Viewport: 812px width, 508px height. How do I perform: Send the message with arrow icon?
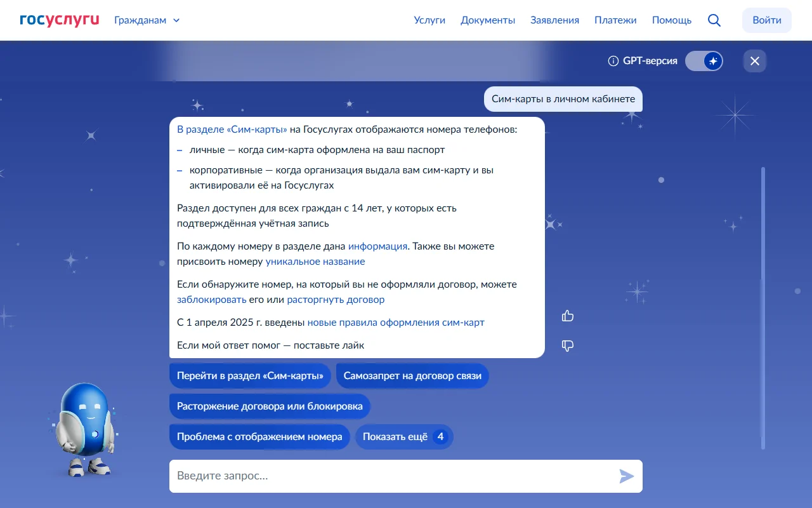(x=627, y=476)
